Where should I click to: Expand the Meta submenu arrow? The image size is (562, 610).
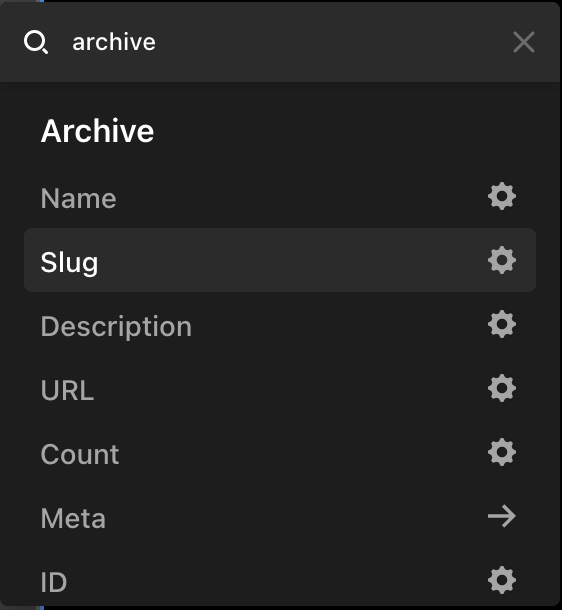pyautogui.click(x=502, y=517)
